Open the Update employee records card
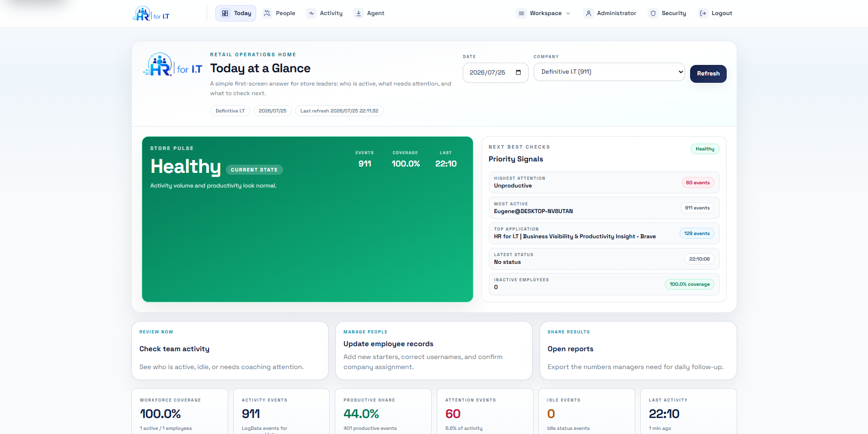Viewport: 868px width, 434px height. (434, 350)
